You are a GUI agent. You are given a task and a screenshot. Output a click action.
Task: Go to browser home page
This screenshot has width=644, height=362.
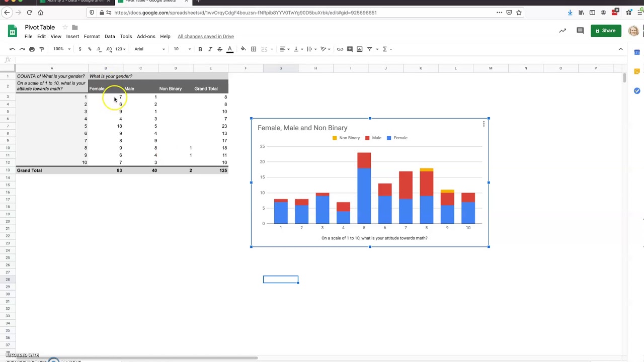[x=41, y=13]
